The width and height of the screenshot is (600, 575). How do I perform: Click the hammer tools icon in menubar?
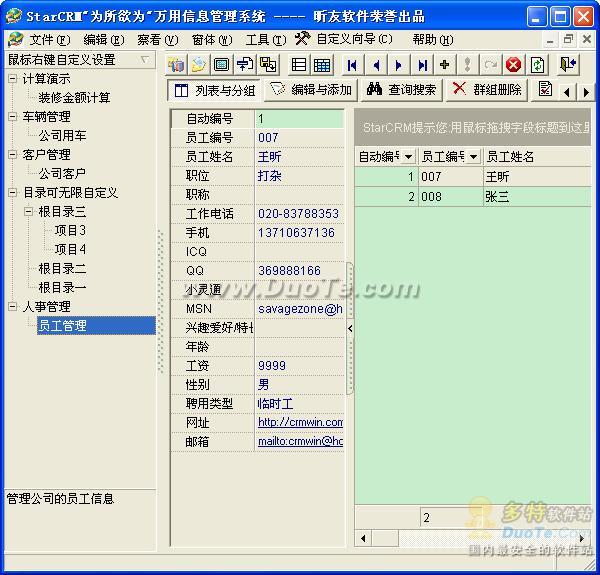pyautogui.click(x=302, y=38)
